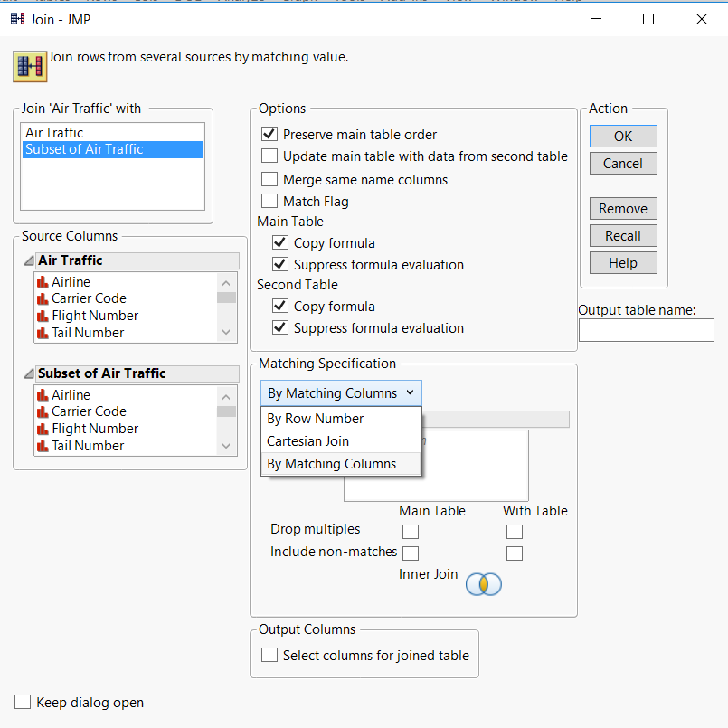Select Carrier Code icon under Subset of Air Traffic
Screen dimensions: 728x728
(x=43, y=411)
